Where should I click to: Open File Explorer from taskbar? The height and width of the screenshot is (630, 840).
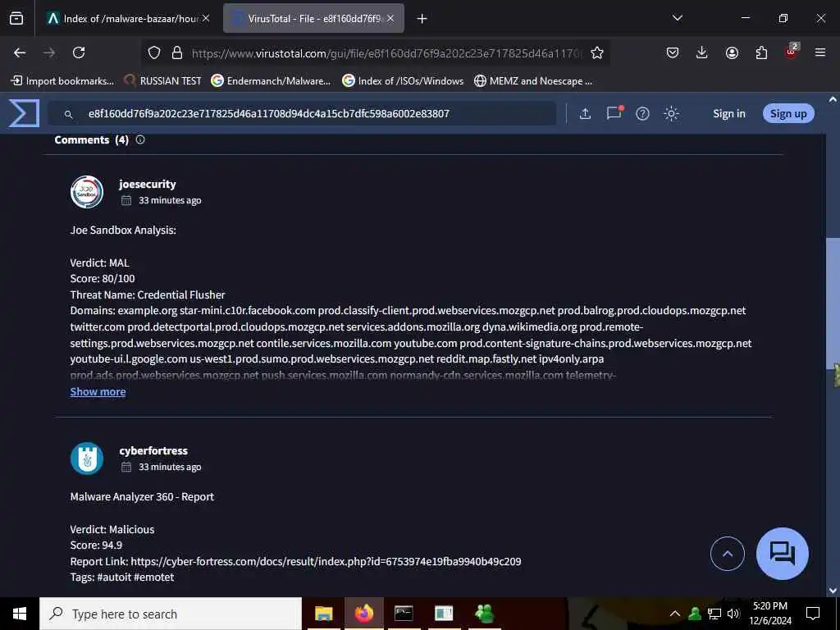[x=323, y=614]
